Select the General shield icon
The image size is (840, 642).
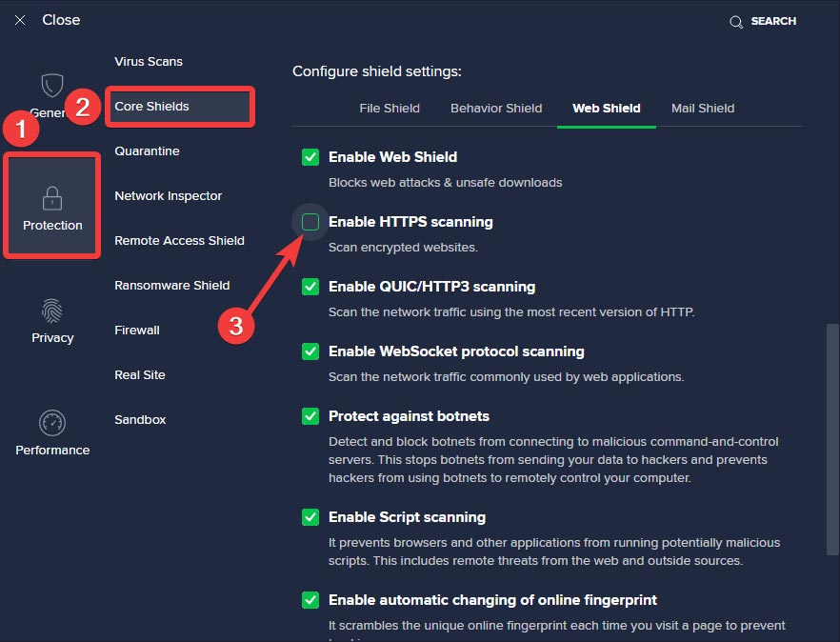[x=52, y=88]
